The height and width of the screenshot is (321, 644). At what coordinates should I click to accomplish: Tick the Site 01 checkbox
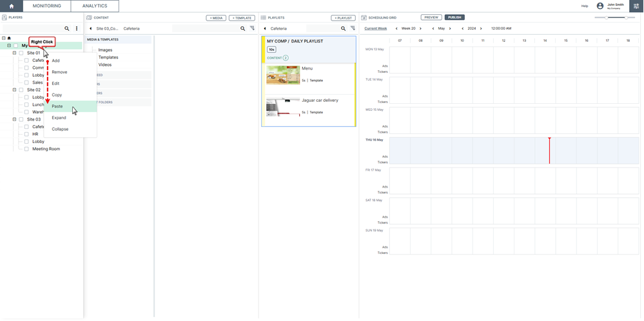tap(21, 53)
